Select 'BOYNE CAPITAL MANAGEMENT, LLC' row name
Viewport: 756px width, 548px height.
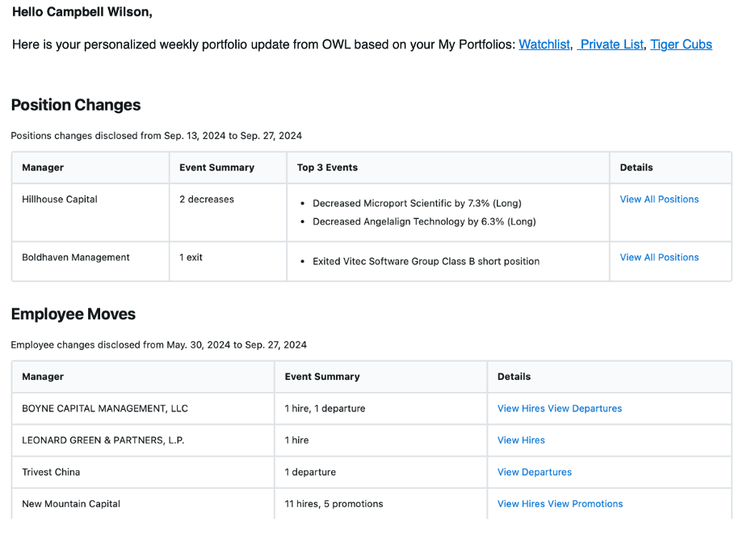click(105, 408)
